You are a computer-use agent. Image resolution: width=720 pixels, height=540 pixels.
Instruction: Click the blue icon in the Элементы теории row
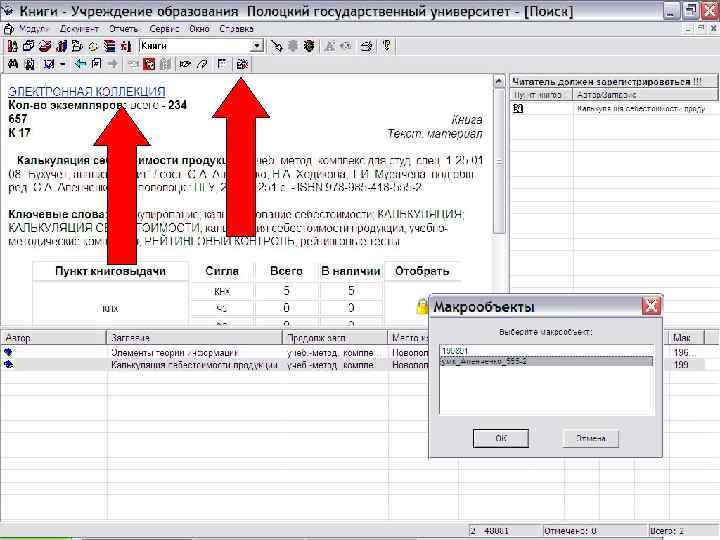click(9, 353)
